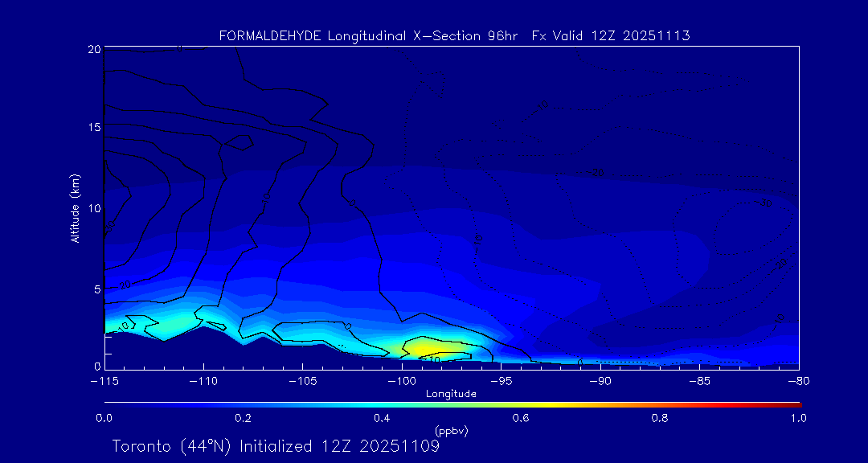Click the '(ppbv)' units label
The image size is (868, 463).
pyautogui.click(x=451, y=431)
